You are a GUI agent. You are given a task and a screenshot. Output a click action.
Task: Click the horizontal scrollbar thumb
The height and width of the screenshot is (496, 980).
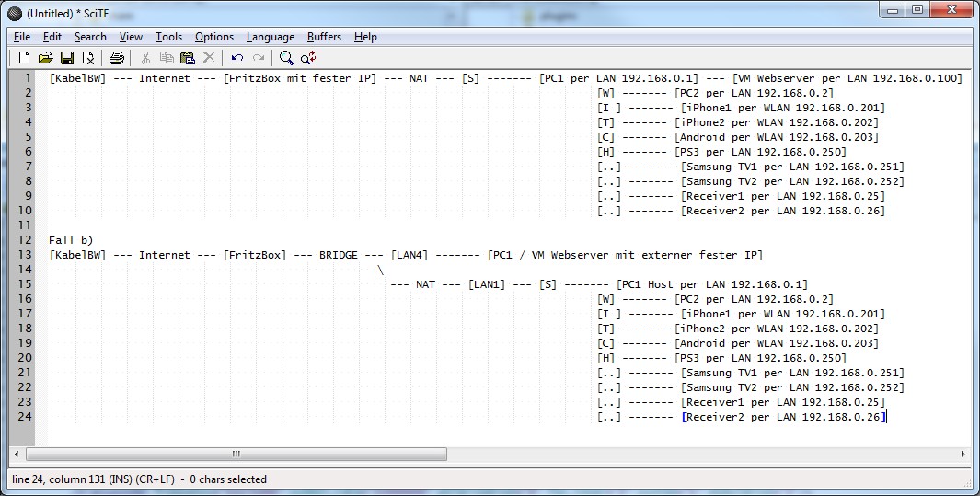(236, 455)
